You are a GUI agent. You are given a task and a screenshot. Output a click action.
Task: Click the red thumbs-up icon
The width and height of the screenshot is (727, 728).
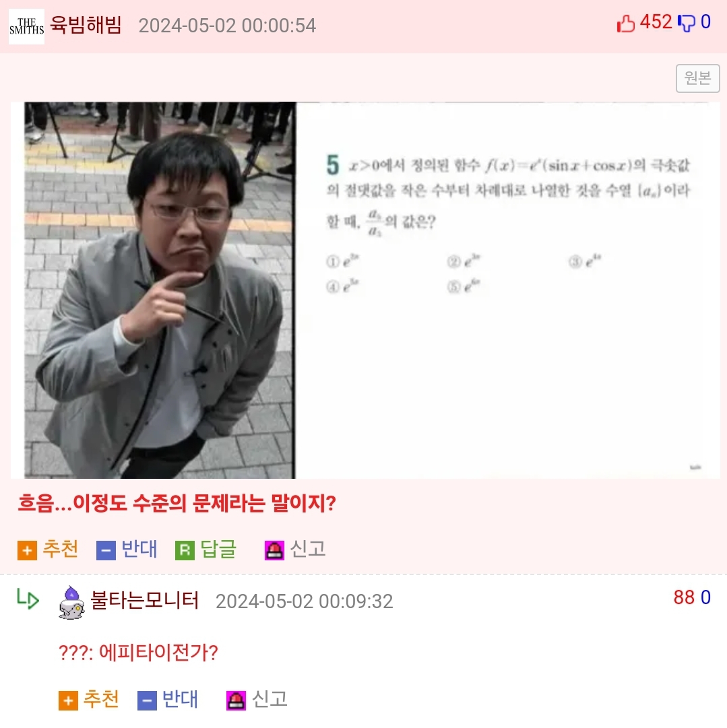tap(625, 23)
